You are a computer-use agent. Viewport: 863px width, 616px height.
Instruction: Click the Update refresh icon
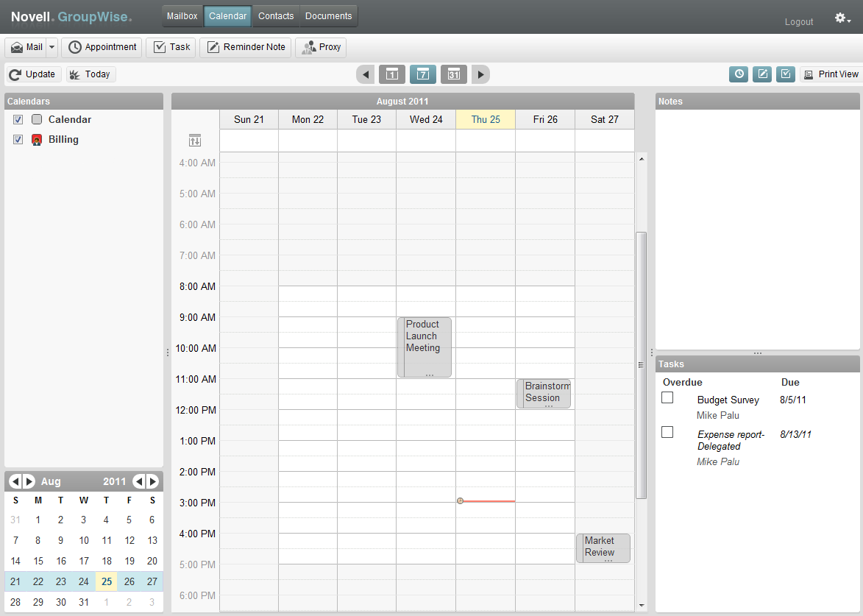[14, 74]
